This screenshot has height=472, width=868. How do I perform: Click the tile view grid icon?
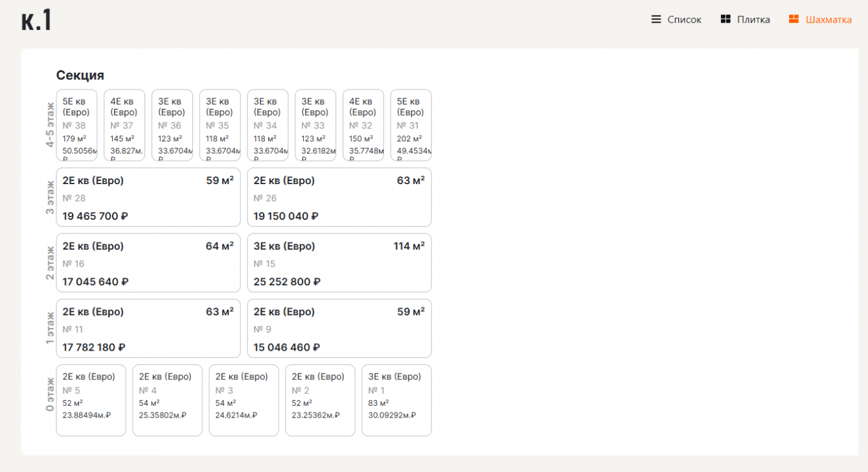coord(725,19)
